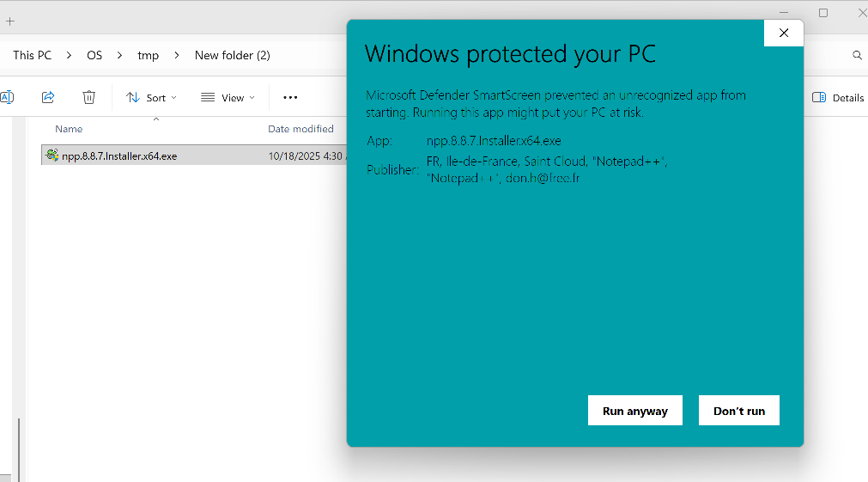Close the SmartScreen dialog with the X
868x482 pixels.
click(783, 33)
